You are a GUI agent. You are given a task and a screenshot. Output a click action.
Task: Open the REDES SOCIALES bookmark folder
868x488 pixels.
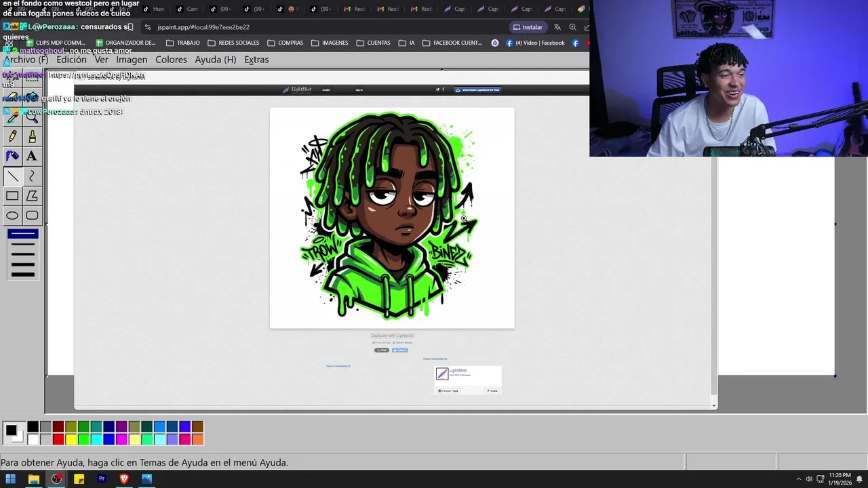233,43
